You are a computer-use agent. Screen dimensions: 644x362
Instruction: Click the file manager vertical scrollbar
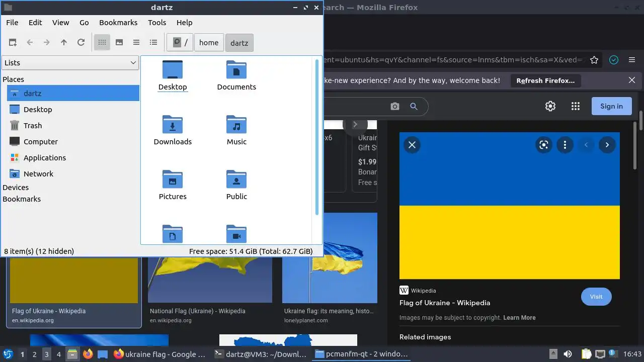[317, 137]
